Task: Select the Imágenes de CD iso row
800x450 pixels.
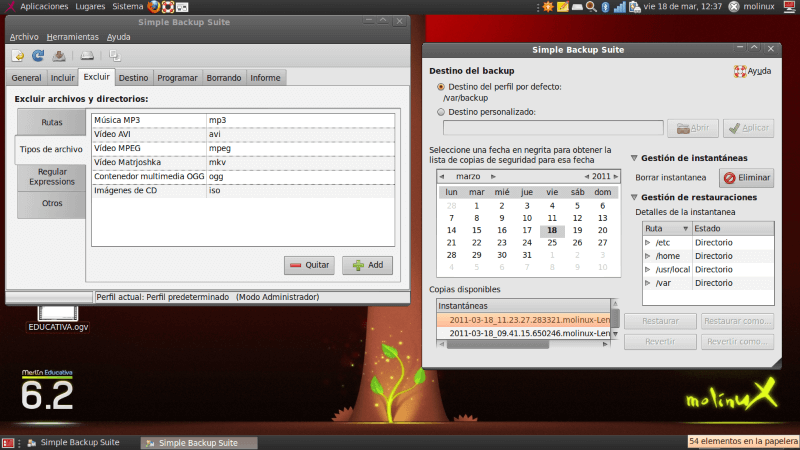Action: pyautogui.click(x=243, y=190)
